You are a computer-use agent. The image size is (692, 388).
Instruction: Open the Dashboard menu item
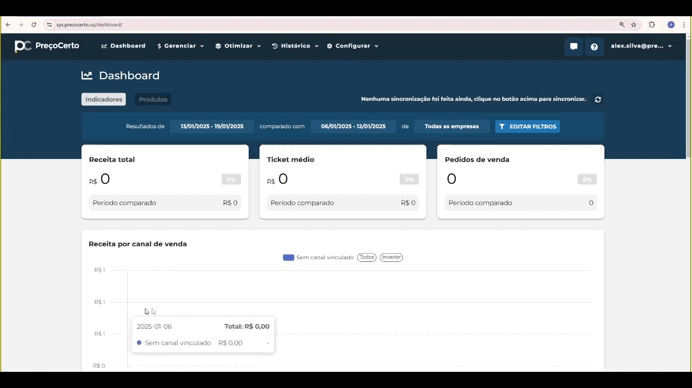click(x=123, y=46)
